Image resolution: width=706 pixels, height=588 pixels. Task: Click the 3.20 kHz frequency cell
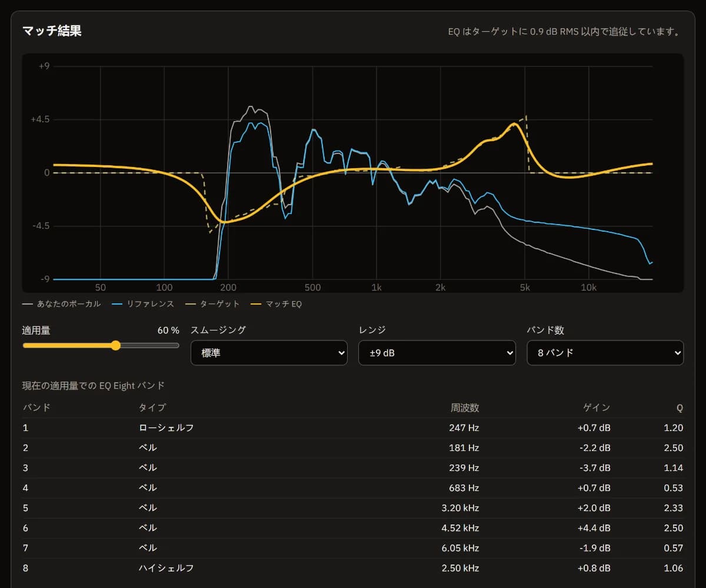pos(461,507)
